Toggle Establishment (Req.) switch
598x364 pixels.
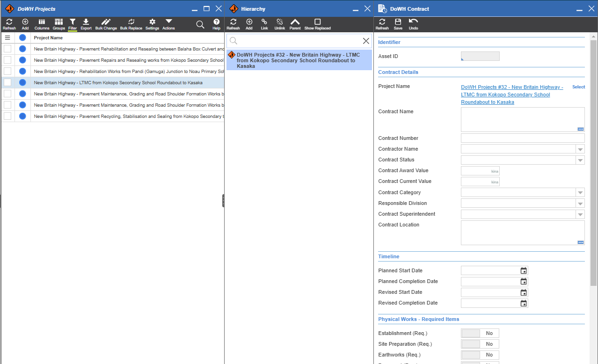click(480, 334)
